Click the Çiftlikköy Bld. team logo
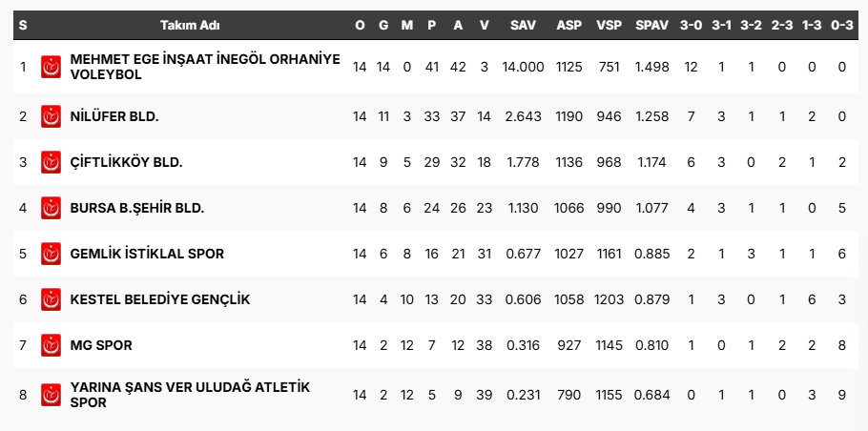This screenshot has height=431, width=868. (x=51, y=163)
